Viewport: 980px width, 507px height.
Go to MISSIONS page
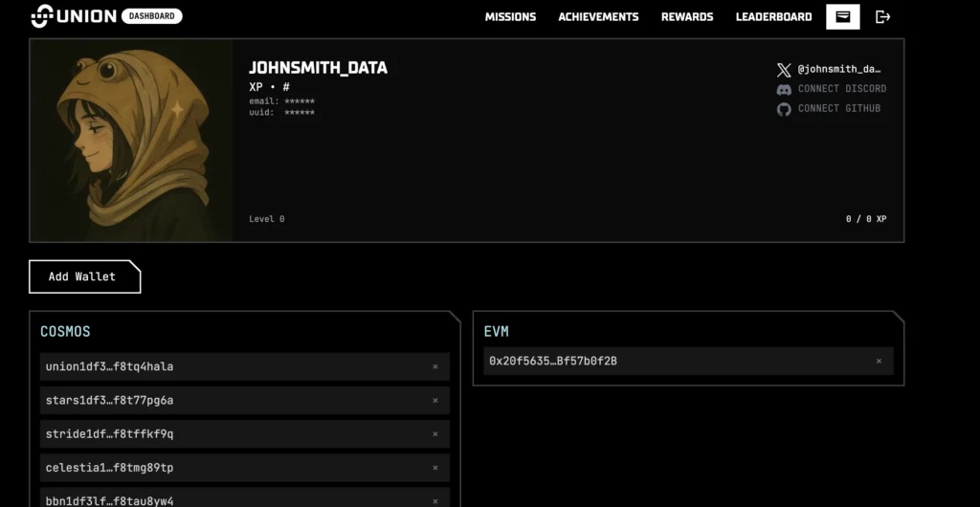coord(510,17)
